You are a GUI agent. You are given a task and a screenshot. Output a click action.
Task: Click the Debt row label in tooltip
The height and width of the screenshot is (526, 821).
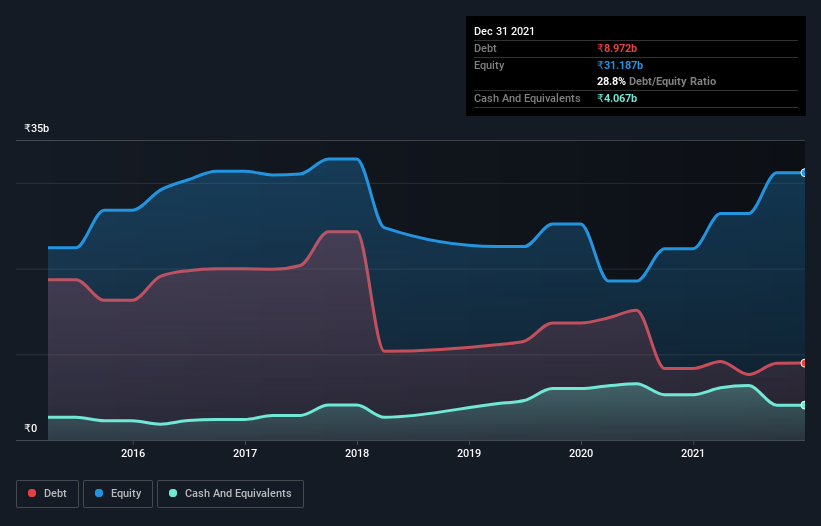[485, 48]
